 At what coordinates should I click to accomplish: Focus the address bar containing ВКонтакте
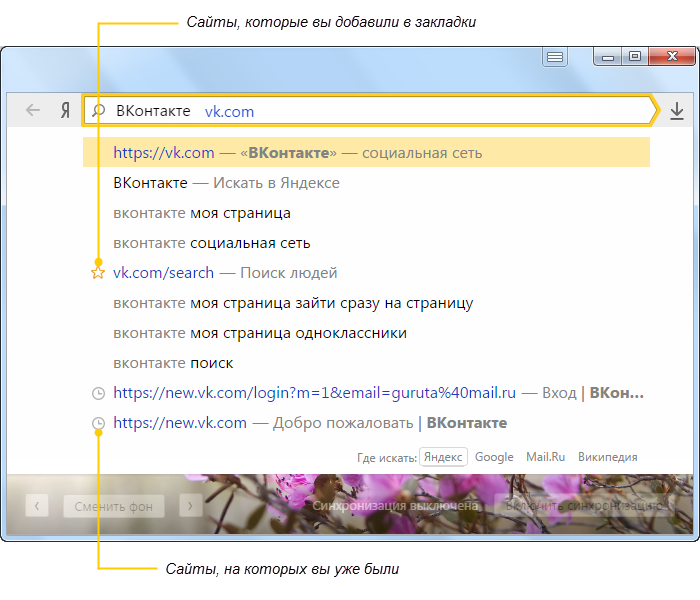coord(370,110)
